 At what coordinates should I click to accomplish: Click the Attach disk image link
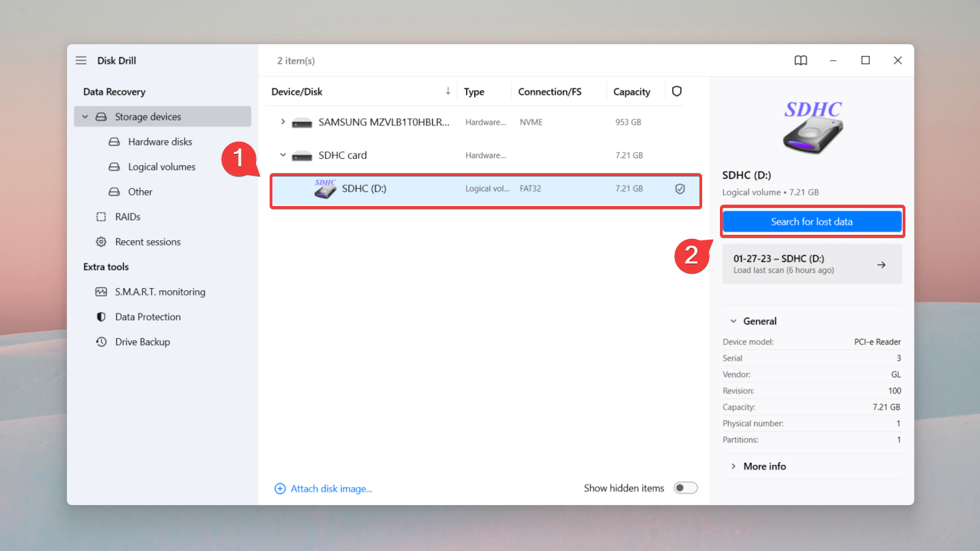click(331, 489)
